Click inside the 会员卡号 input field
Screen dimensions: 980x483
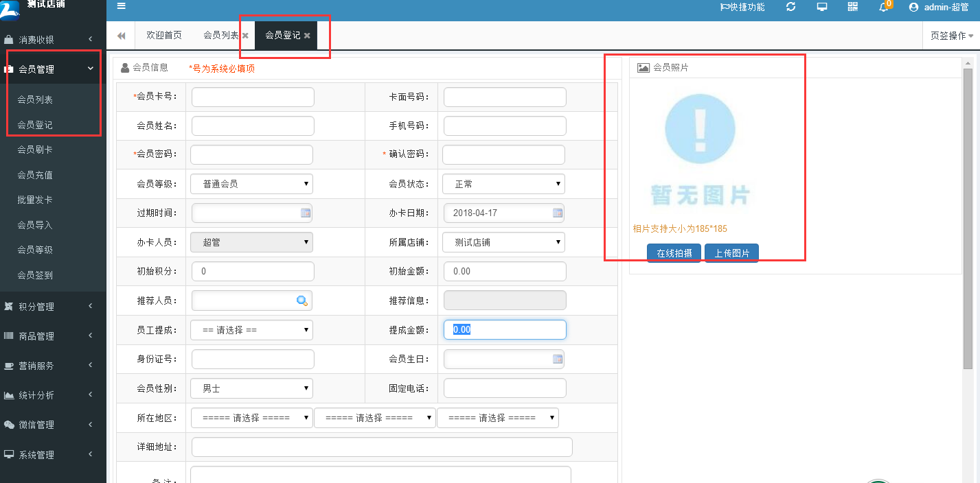[x=252, y=97]
